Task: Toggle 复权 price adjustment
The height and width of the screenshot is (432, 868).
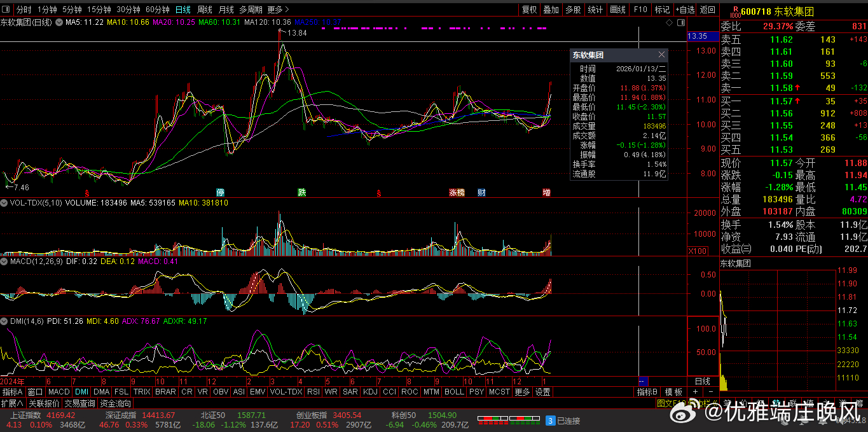Action: point(529,10)
